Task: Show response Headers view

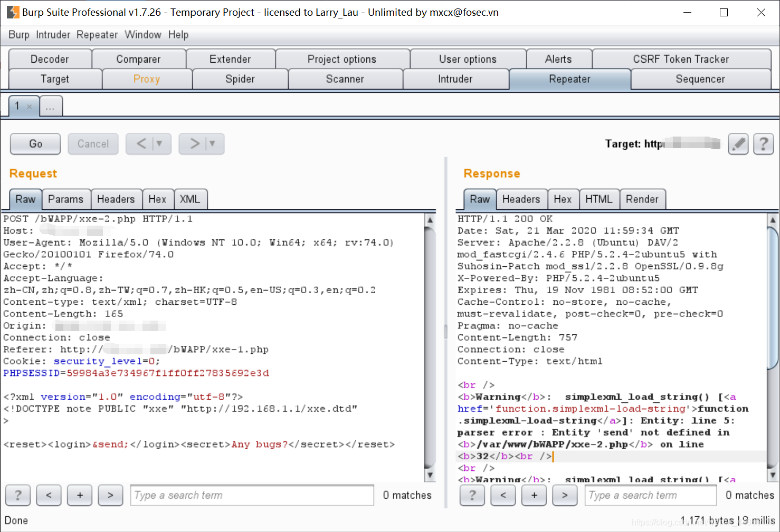Action: pos(521,199)
